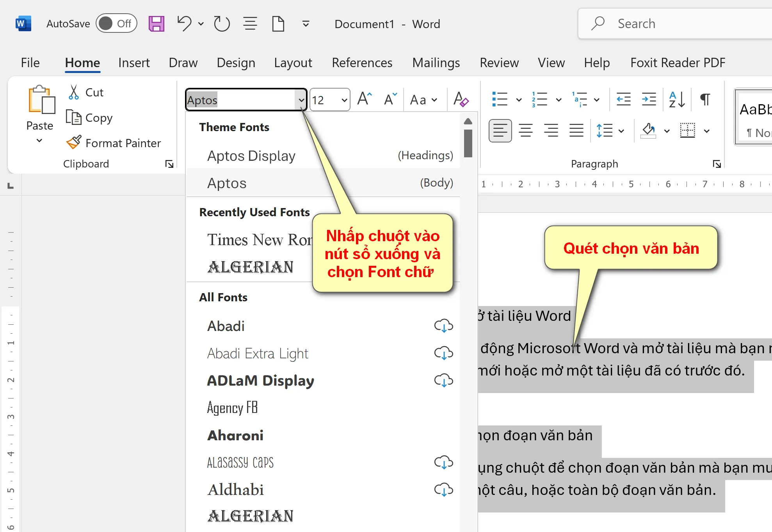This screenshot has height=532, width=772.
Task: Click the Format Painter brush icon
Action: click(74, 143)
